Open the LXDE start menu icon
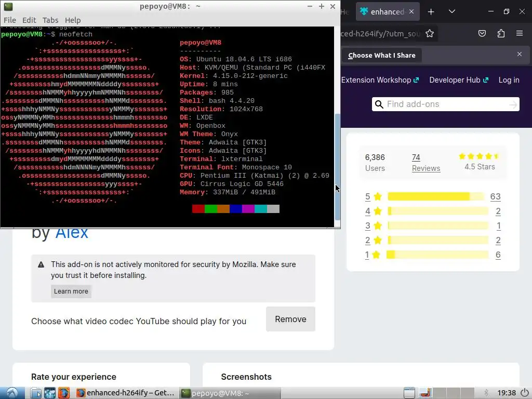This screenshot has width=532, height=399. pos(12,393)
